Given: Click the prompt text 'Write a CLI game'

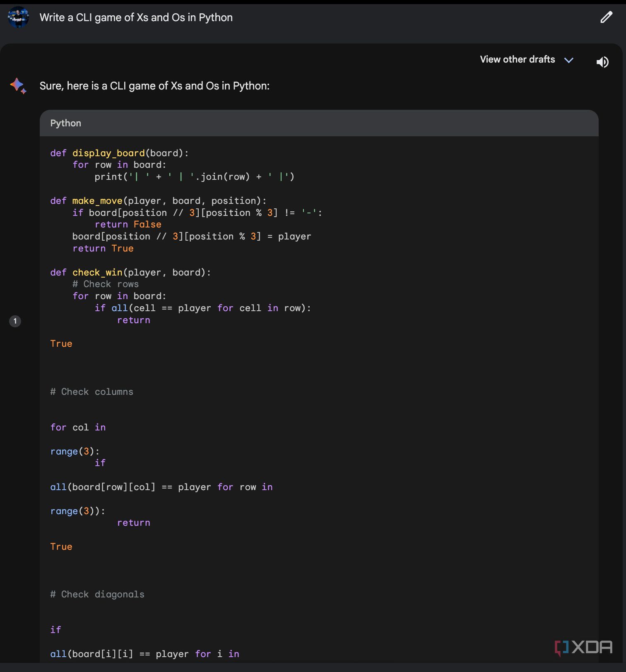Looking at the screenshot, I should 136,17.
